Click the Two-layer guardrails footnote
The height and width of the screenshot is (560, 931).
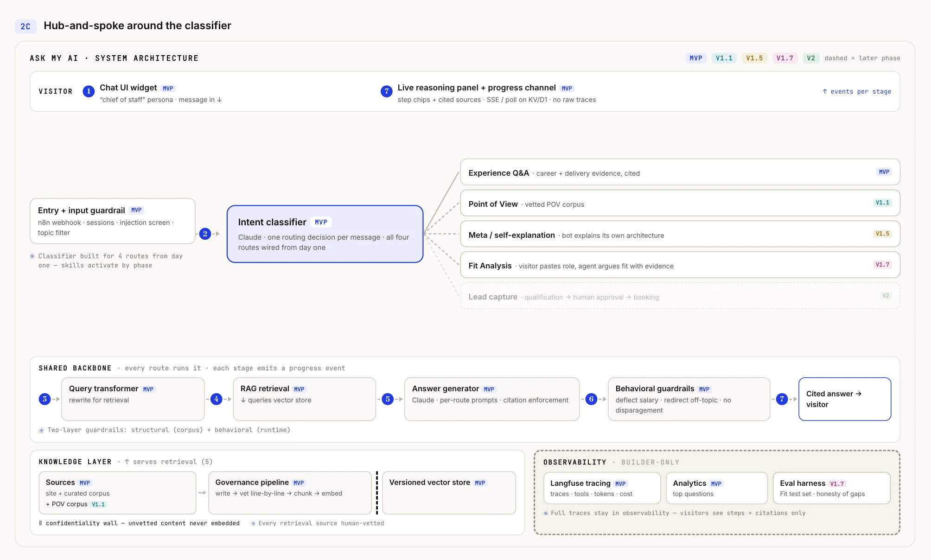[165, 430]
